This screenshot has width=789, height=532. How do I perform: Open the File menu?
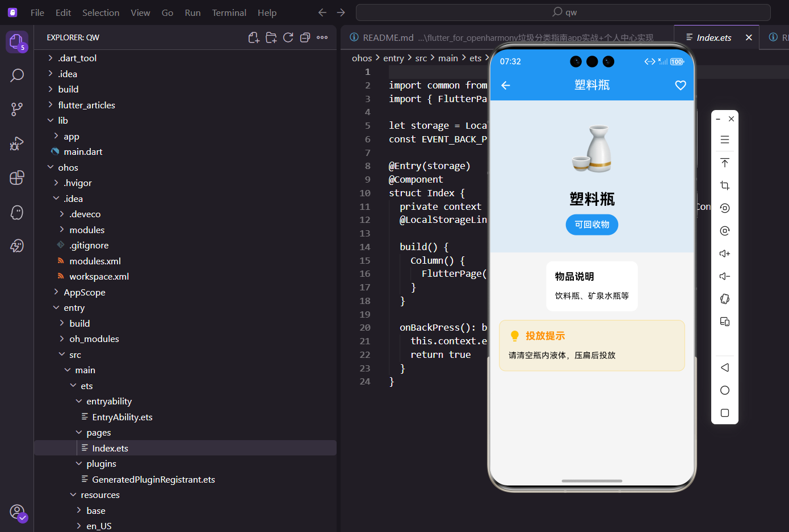(37, 12)
